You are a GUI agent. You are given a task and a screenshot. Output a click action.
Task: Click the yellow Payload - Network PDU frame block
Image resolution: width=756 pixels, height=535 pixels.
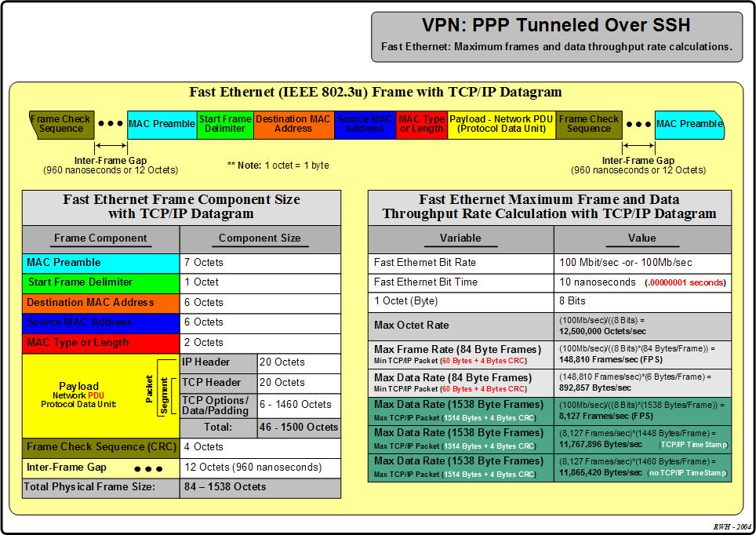(x=501, y=124)
